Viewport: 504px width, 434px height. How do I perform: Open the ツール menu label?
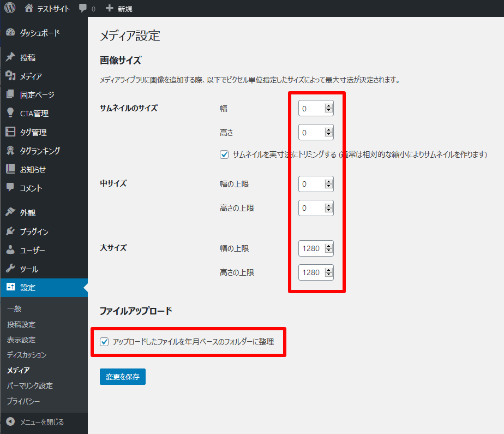[29, 269]
